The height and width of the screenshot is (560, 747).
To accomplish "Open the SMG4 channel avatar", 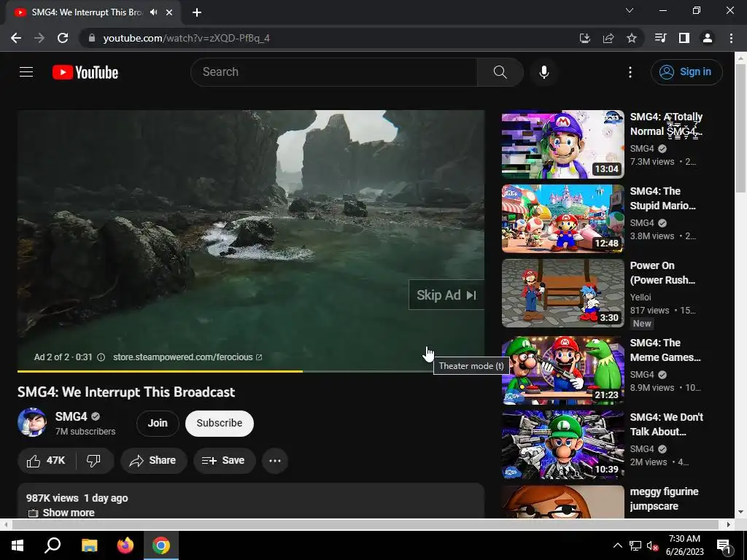I will click(32, 422).
